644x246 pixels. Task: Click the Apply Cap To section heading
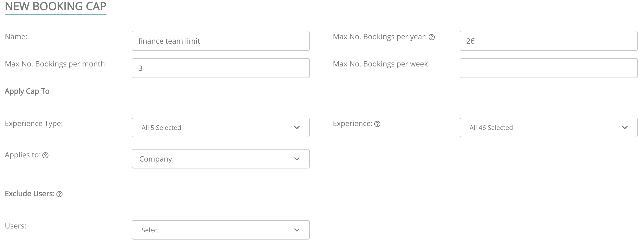(x=27, y=91)
